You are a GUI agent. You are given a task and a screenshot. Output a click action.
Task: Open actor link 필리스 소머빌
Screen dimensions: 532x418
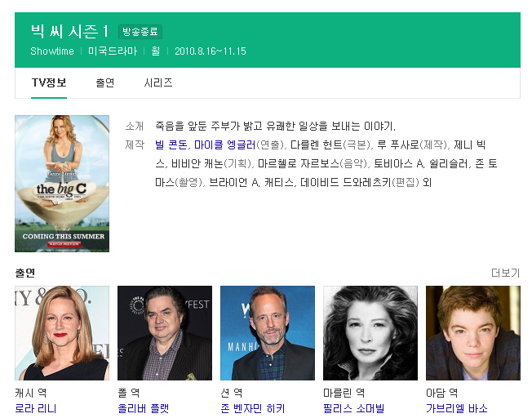tap(354, 408)
